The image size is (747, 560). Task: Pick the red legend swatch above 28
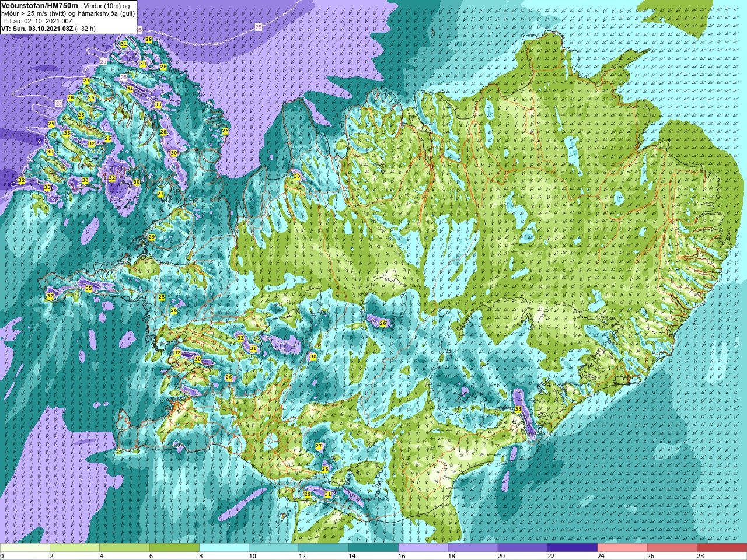coord(721,548)
